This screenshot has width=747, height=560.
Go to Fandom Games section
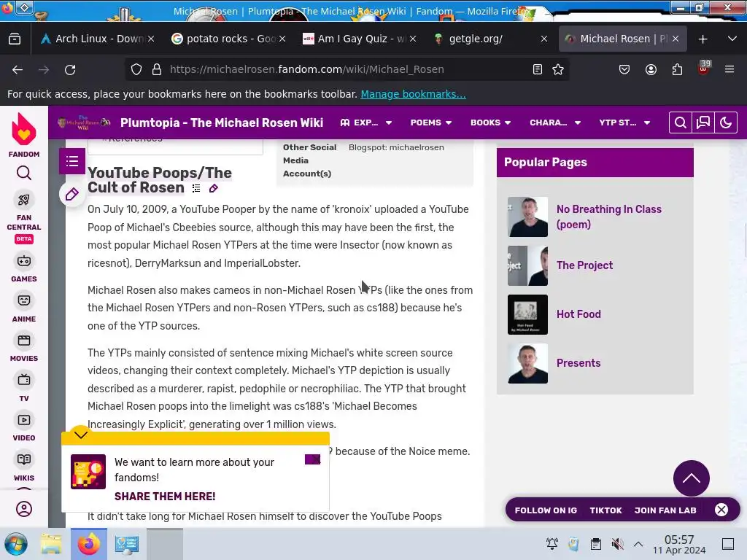tap(24, 268)
